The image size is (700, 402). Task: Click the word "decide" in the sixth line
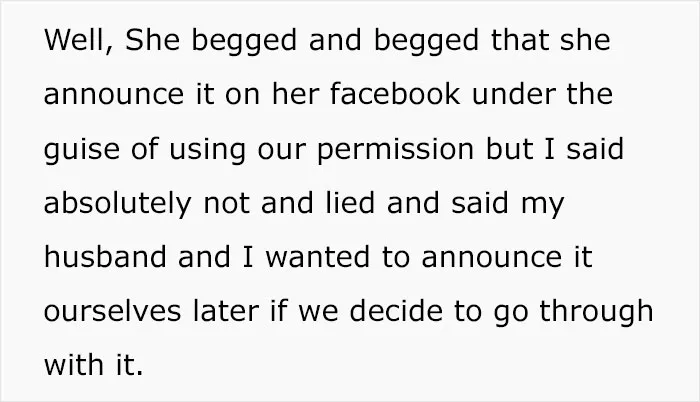tap(396, 311)
